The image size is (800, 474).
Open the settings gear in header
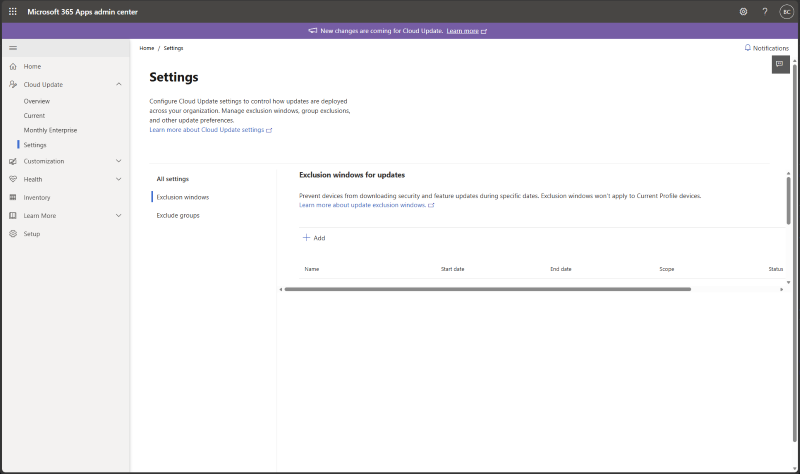tap(743, 11)
